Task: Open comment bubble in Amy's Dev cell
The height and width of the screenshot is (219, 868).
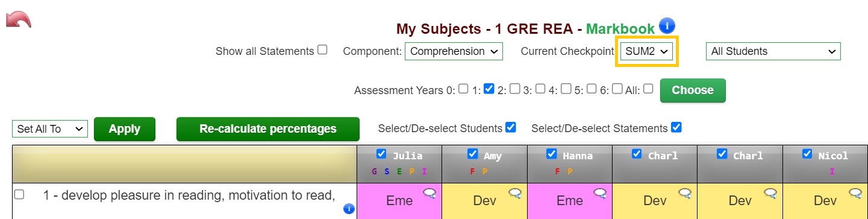Action: pos(516,193)
